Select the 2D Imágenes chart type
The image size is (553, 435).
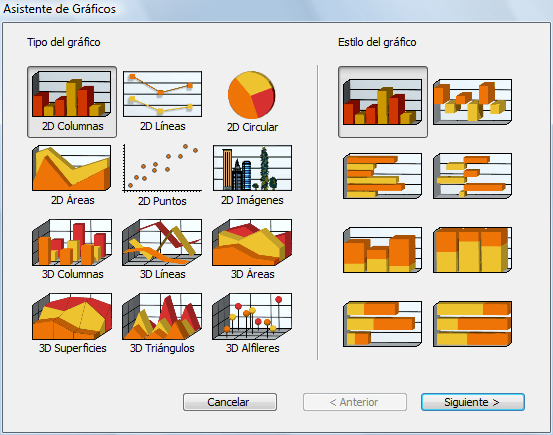252,175
